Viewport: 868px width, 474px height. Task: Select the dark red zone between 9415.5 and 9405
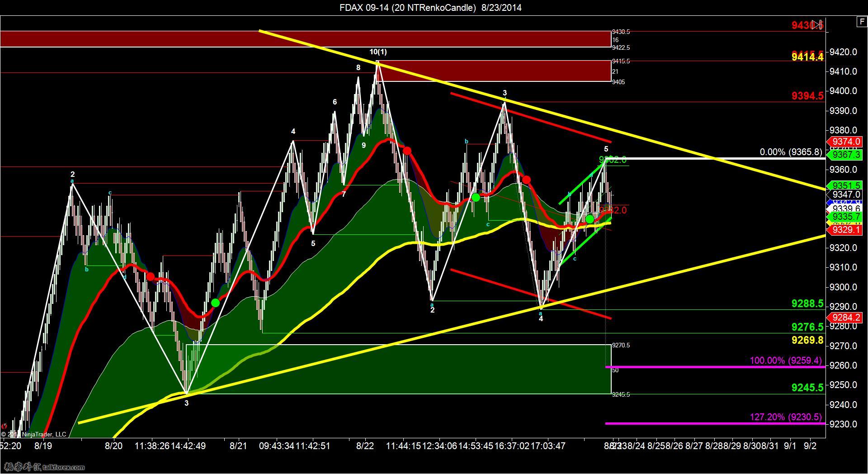pos(493,71)
